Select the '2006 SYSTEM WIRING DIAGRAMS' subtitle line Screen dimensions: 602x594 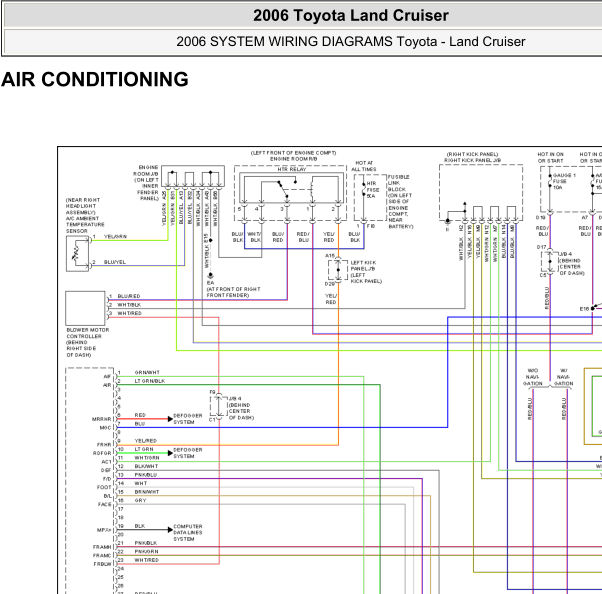[x=351, y=41]
